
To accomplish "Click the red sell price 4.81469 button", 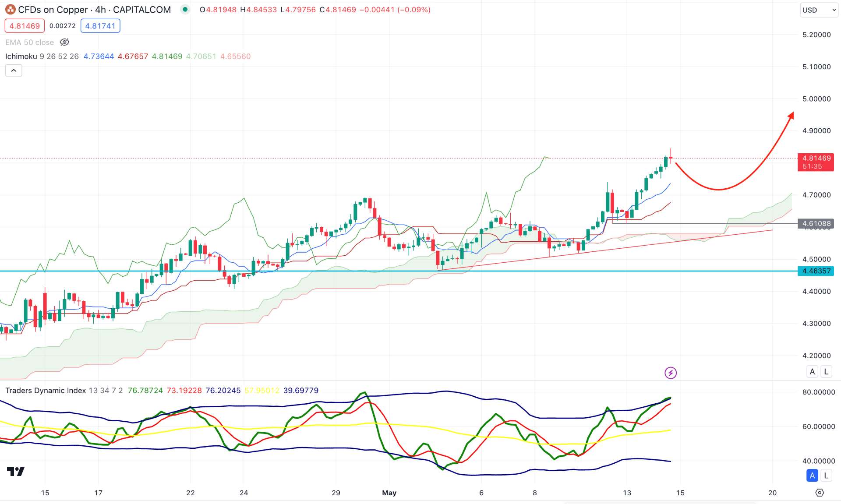I will [x=25, y=26].
